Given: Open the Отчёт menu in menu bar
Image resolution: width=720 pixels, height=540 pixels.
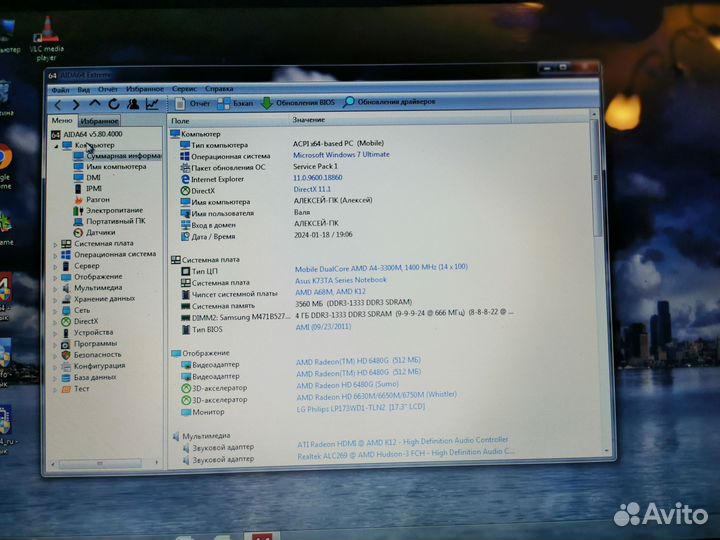Looking at the screenshot, I should coord(107,89).
